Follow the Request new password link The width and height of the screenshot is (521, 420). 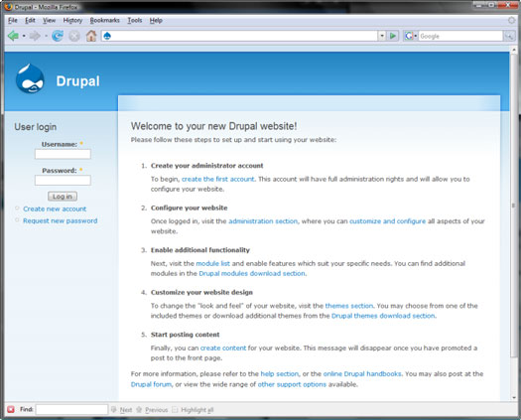(61, 220)
